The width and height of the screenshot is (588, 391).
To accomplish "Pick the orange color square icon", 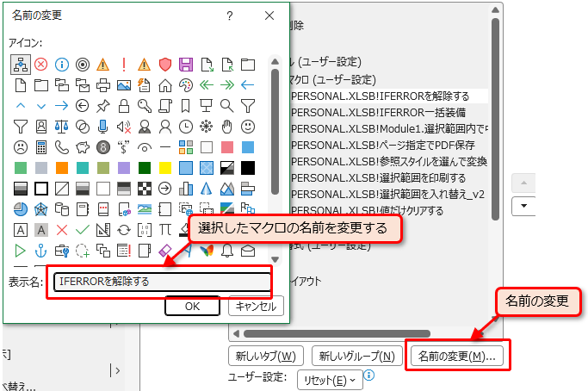I will tap(60, 167).
